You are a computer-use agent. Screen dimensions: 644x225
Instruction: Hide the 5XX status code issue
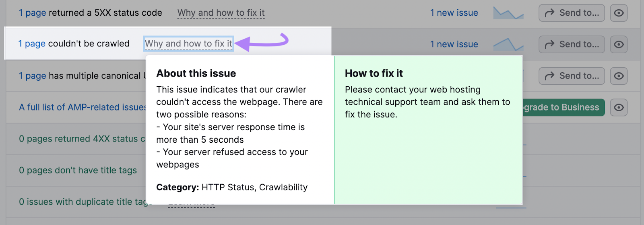619,13
